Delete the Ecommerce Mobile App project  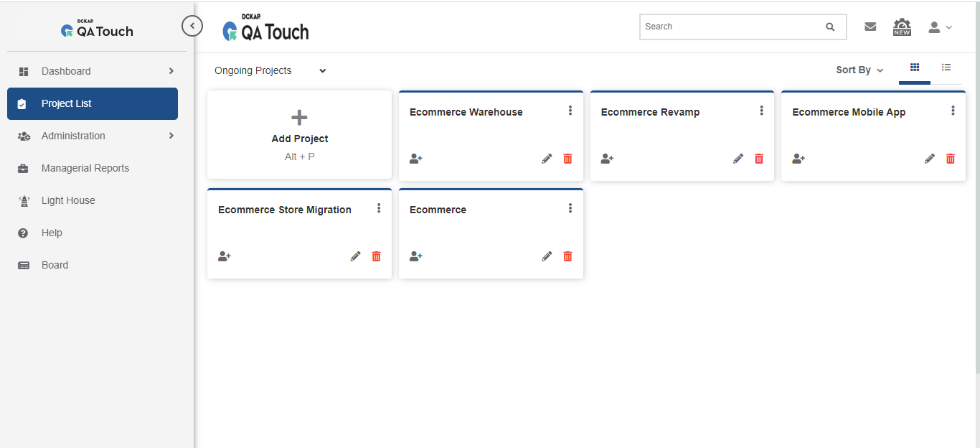(951, 159)
